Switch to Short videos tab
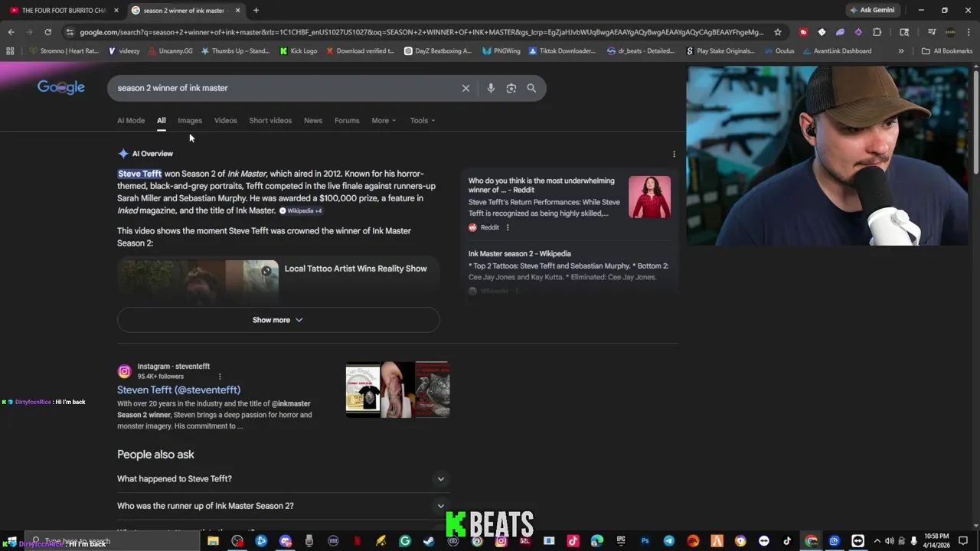980x551 pixels. [270, 120]
